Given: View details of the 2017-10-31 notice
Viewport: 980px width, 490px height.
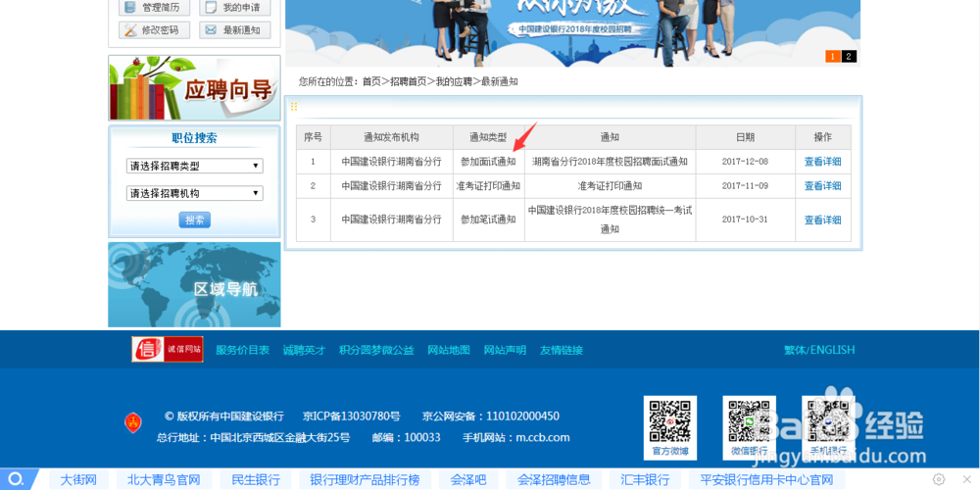Looking at the screenshot, I should pyautogui.click(x=822, y=220).
